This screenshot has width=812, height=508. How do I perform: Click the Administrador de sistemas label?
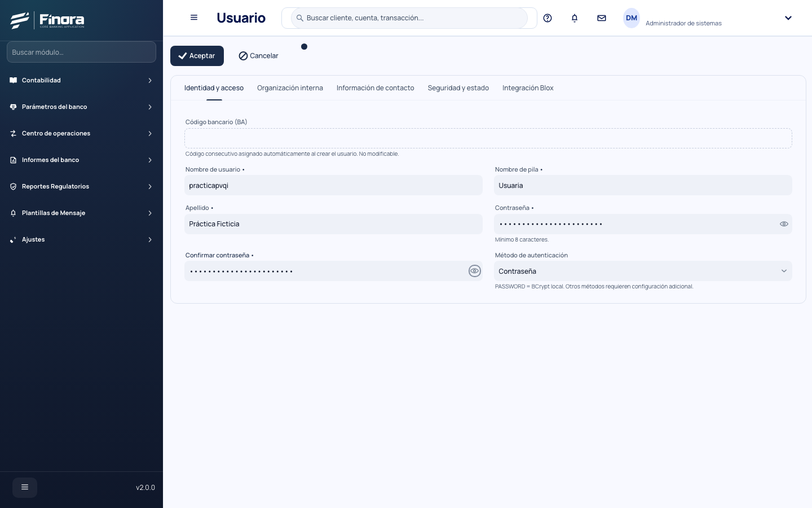(683, 23)
